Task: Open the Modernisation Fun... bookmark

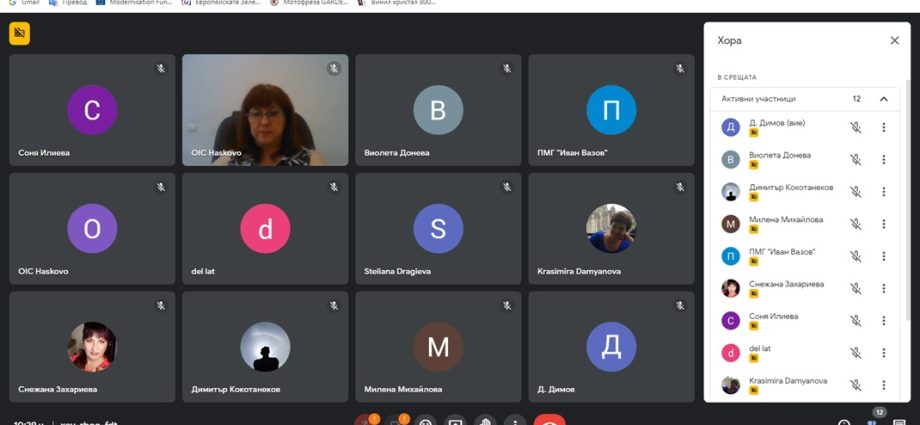Action: pos(134,2)
